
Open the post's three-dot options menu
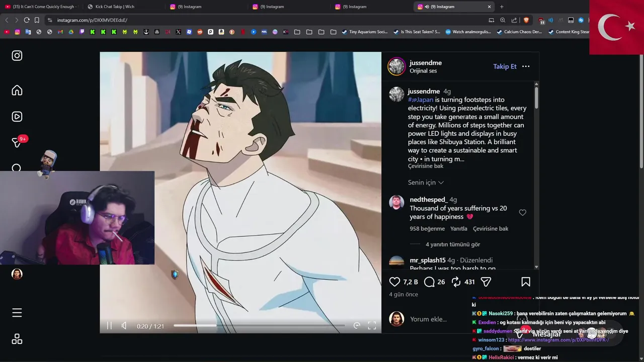(x=526, y=66)
